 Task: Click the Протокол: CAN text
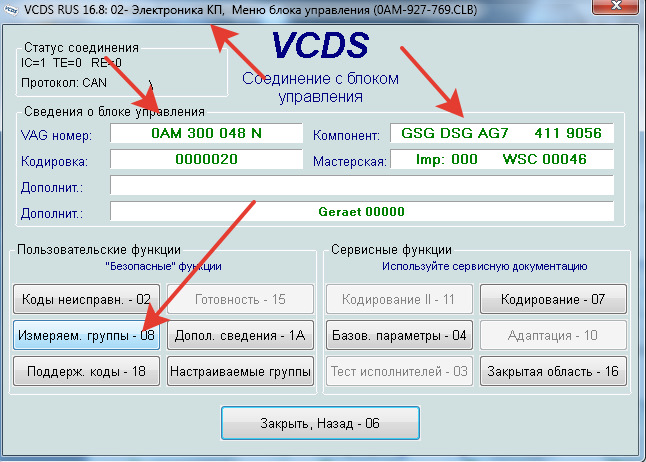[64, 83]
